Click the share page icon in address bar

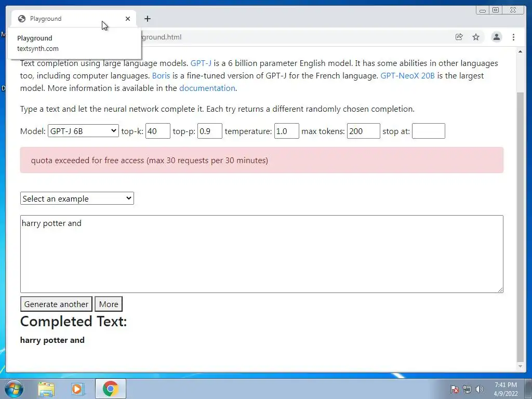click(459, 37)
